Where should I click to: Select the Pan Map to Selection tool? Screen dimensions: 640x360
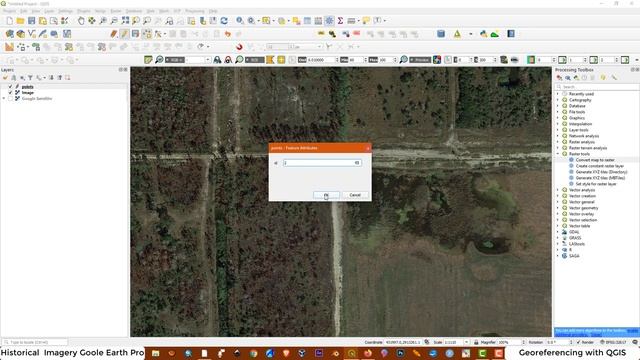[x=92, y=20]
